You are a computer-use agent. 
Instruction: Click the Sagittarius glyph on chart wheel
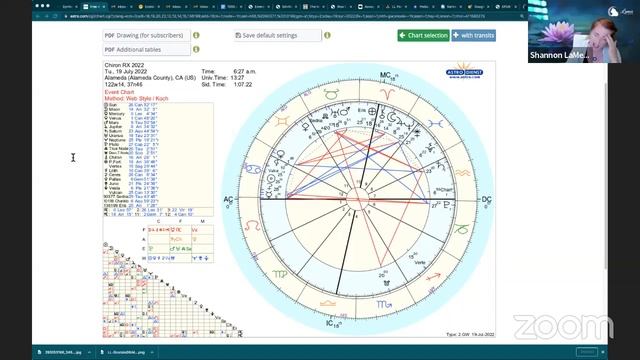click(x=433, y=277)
